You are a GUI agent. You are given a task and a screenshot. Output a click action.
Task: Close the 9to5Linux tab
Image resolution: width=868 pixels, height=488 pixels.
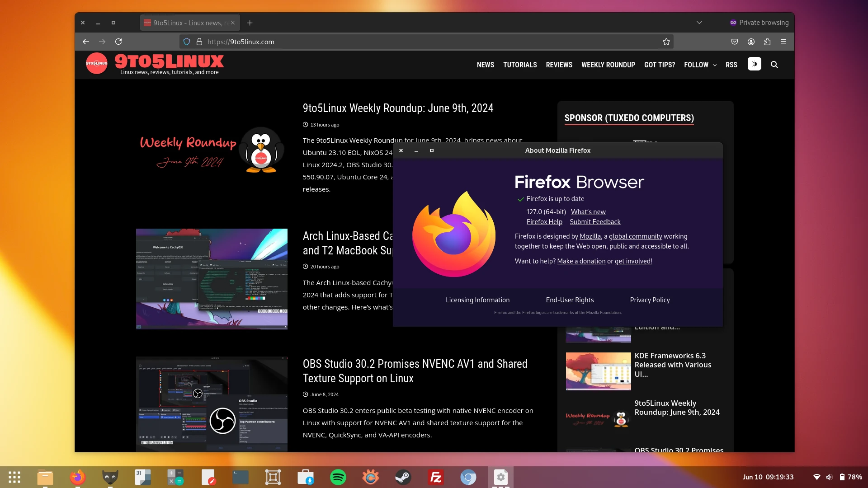pyautogui.click(x=233, y=23)
